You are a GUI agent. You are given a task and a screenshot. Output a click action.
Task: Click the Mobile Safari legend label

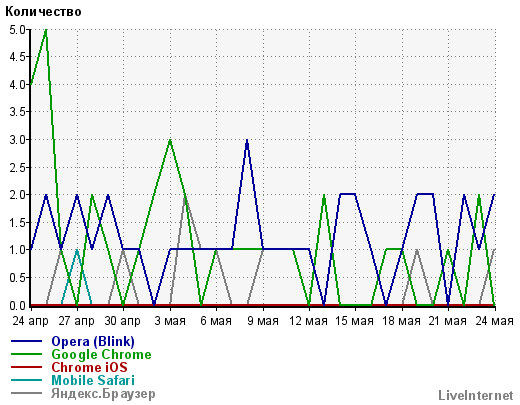[93, 380]
